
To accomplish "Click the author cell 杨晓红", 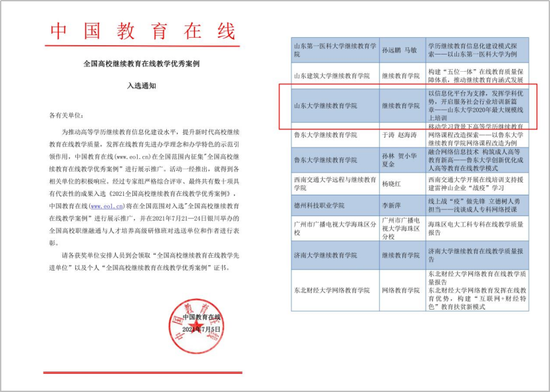I will pyautogui.click(x=402, y=183).
